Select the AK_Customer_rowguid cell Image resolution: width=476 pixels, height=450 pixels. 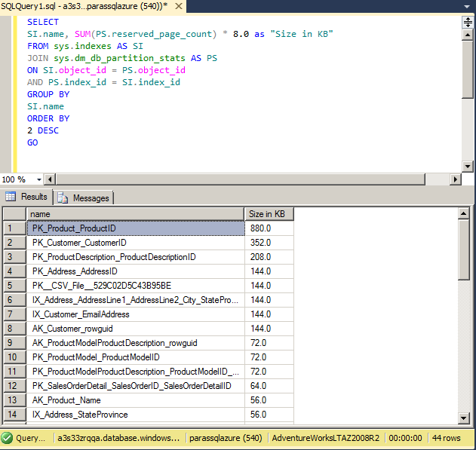click(x=136, y=329)
